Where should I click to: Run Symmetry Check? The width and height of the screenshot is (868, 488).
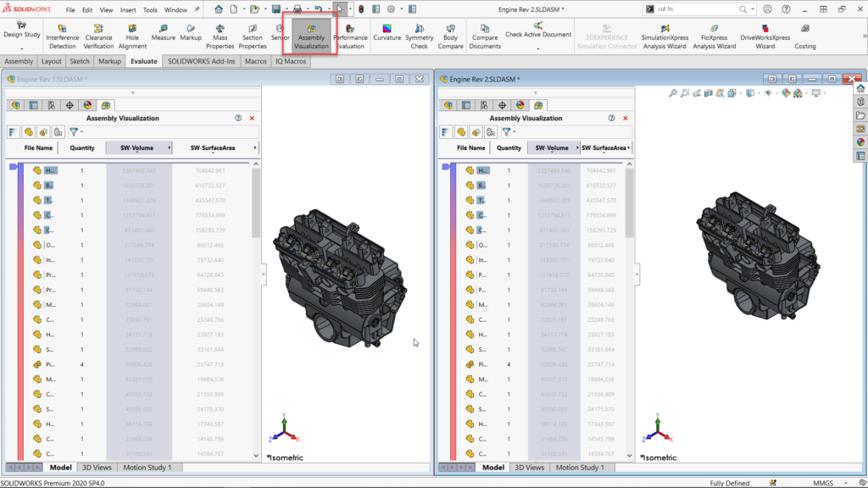[419, 37]
